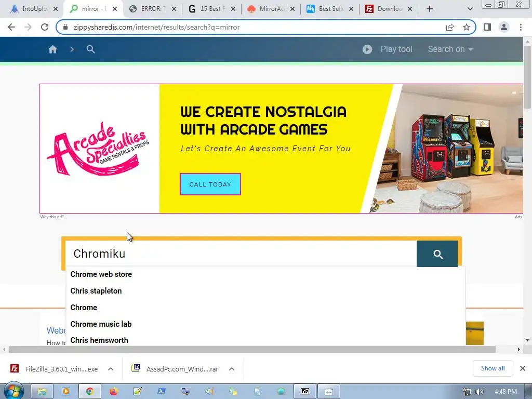Open the calculator taskbar icon
The height and width of the screenshot is (399, 532).
coord(257,392)
